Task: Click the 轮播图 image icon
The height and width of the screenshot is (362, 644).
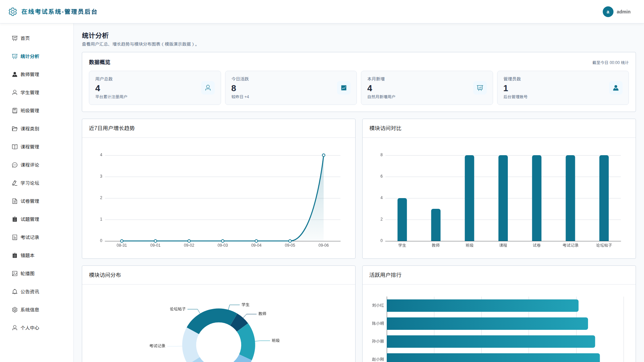Action: click(15, 274)
